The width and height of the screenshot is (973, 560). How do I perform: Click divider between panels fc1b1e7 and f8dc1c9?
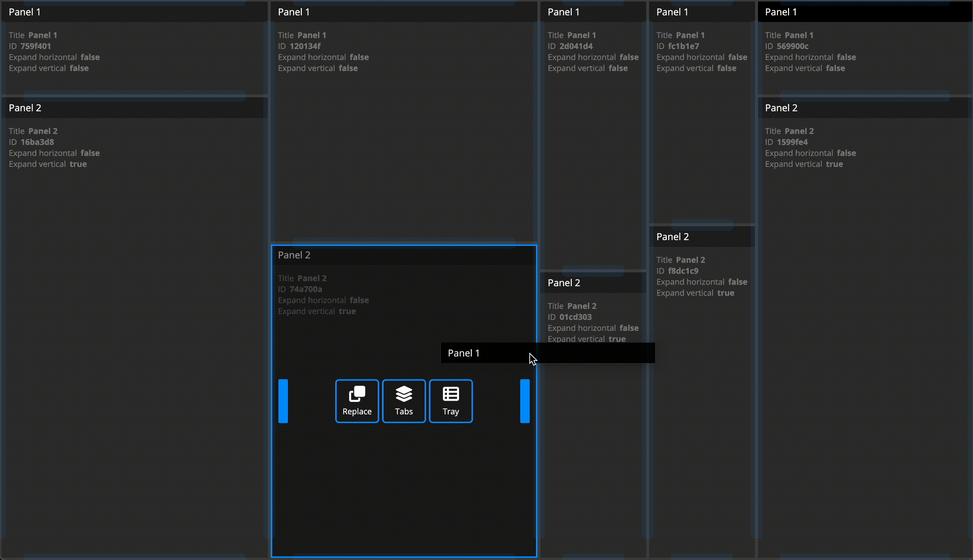[701, 224]
